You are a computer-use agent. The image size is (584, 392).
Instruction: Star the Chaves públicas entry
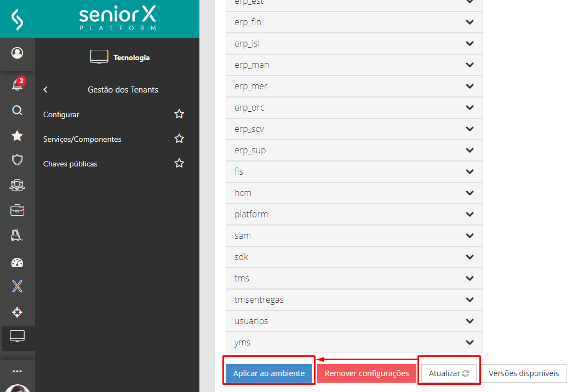coord(179,164)
